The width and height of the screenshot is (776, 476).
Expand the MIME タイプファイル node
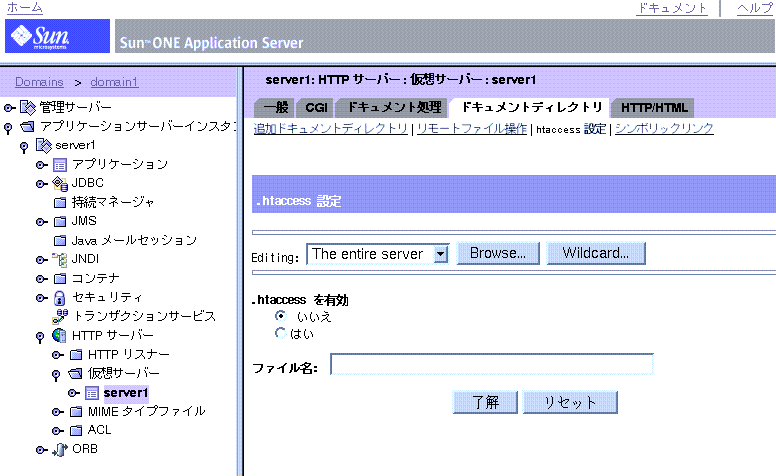pos(57,412)
